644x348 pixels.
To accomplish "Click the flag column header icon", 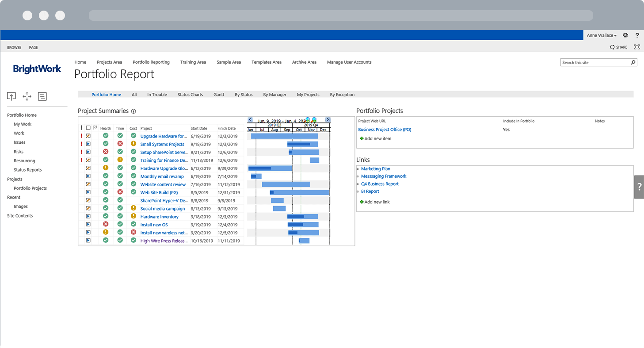I will tap(95, 128).
